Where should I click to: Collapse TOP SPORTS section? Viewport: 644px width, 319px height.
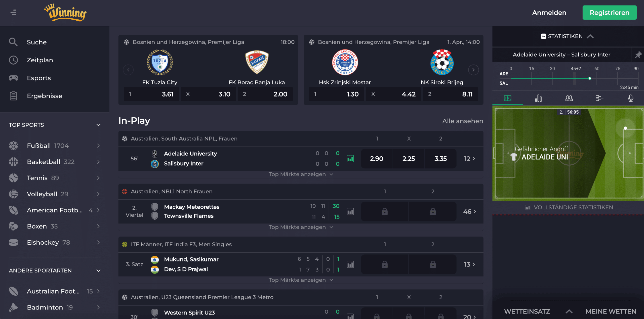pos(98,125)
